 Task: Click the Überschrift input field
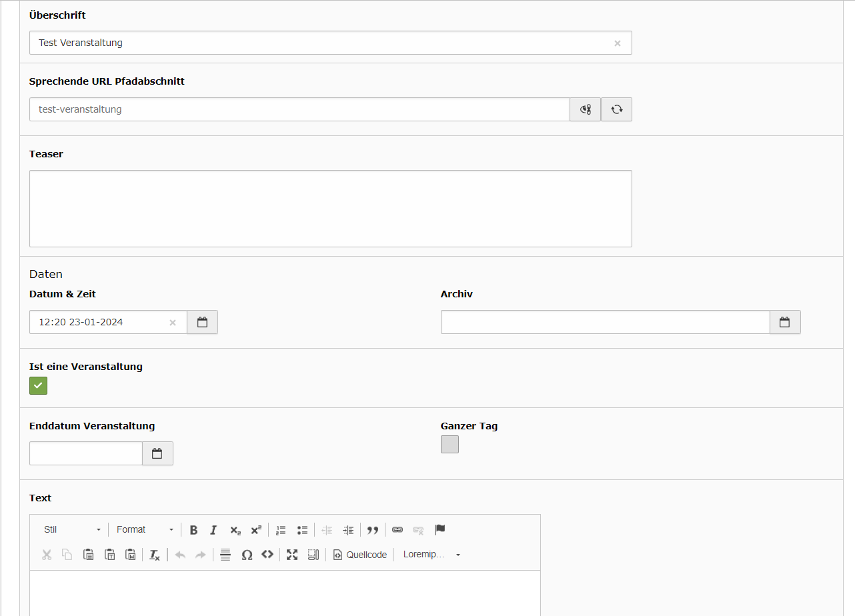pyautogui.click(x=330, y=43)
